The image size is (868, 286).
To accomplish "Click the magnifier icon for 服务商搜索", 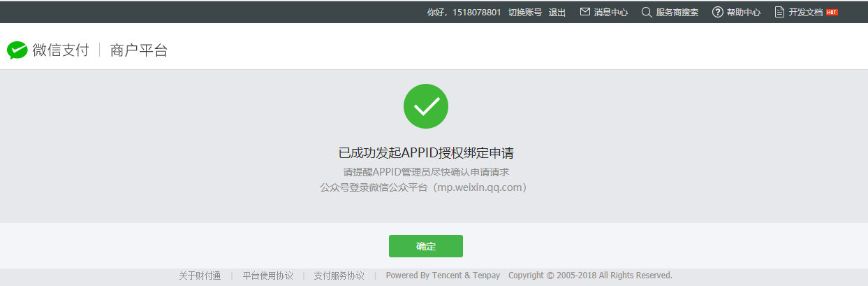I will tap(647, 12).
